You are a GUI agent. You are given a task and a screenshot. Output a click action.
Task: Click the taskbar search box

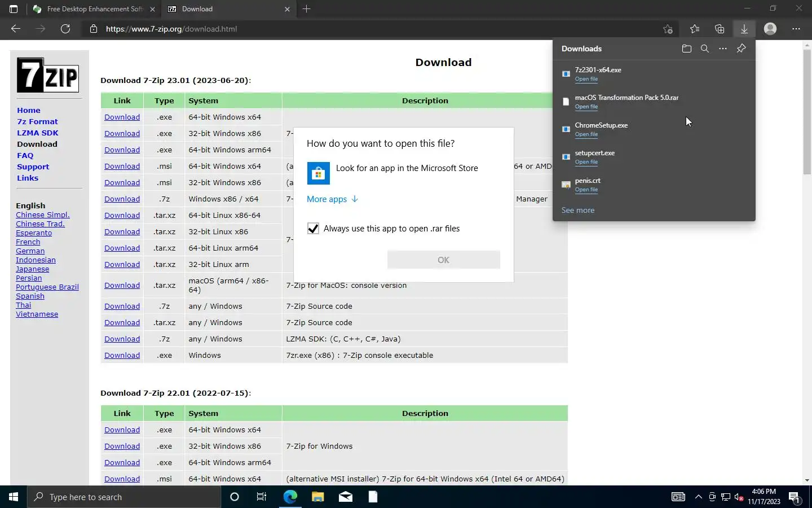tap(124, 497)
